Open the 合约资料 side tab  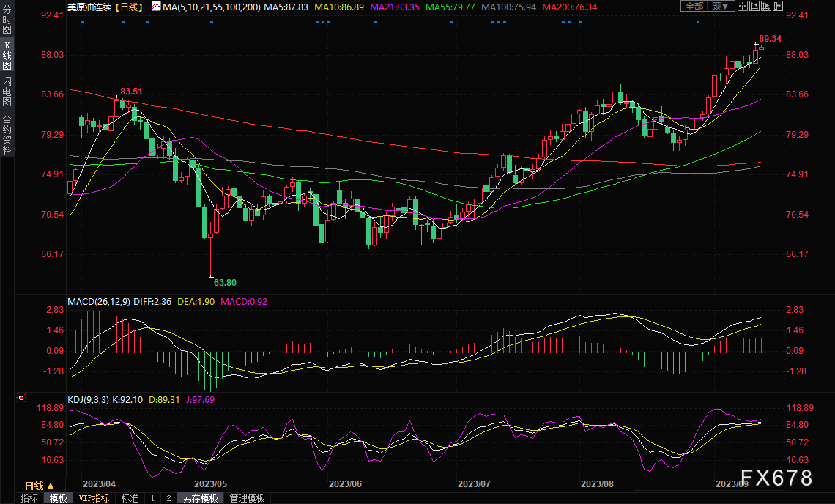7,134
